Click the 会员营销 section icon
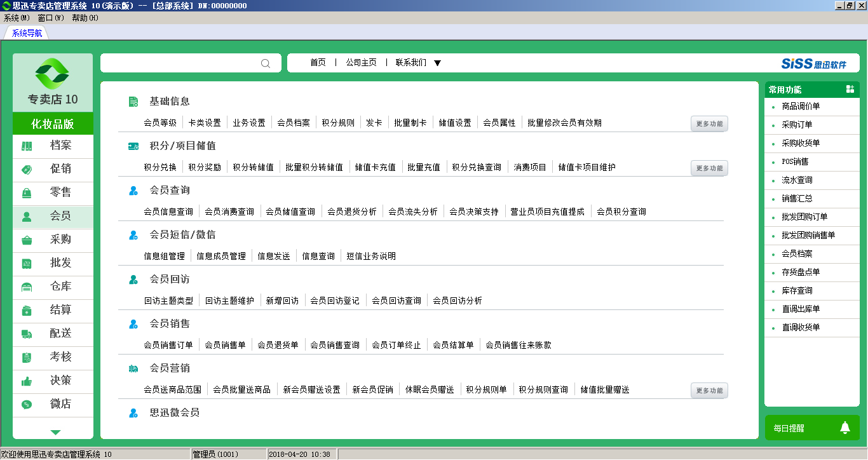The image size is (868, 460). [x=133, y=369]
